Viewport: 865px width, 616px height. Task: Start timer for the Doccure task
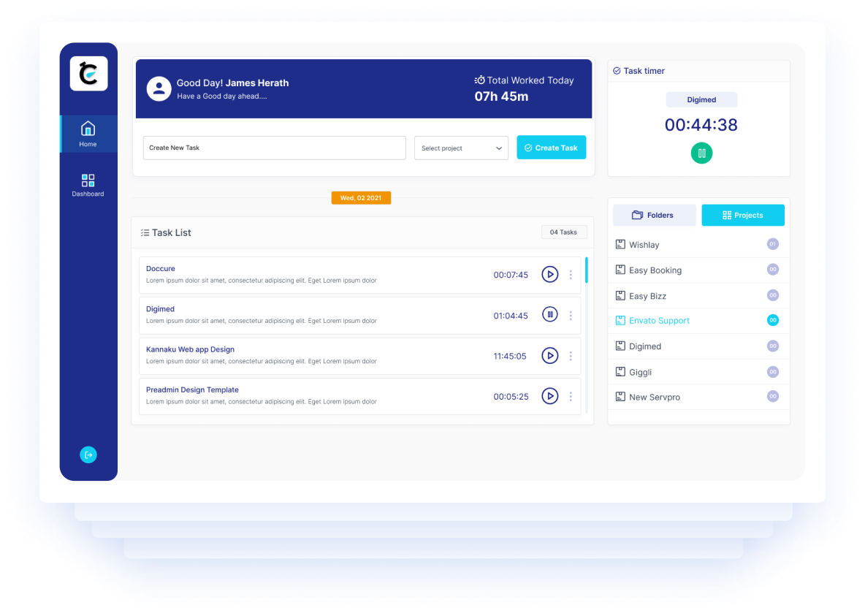click(x=549, y=275)
